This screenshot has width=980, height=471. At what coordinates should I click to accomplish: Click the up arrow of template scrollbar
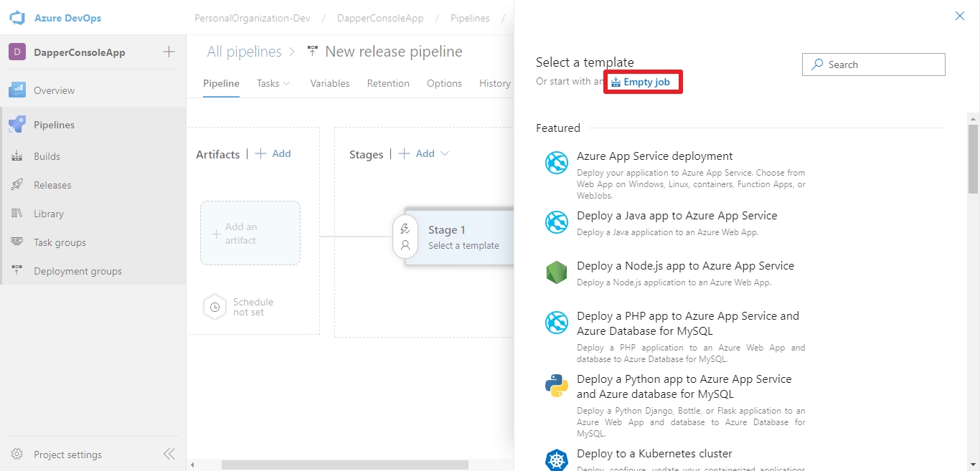(x=973, y=118)
